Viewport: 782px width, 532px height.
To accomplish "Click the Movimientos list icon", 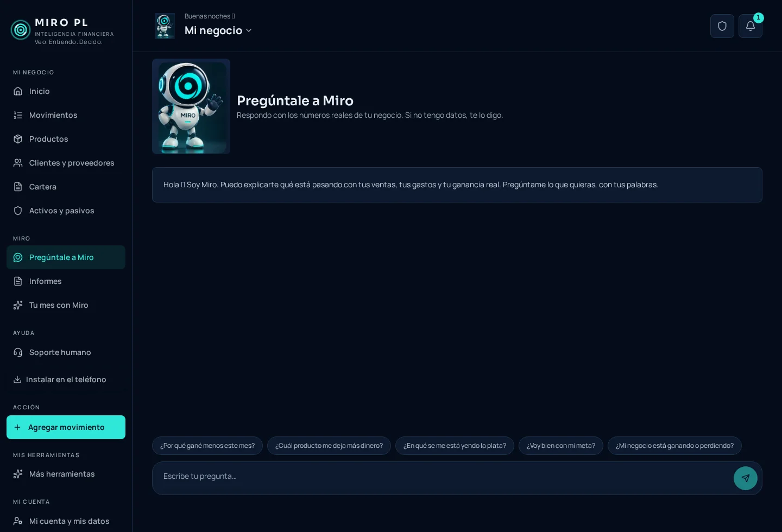I will (18, 115).
